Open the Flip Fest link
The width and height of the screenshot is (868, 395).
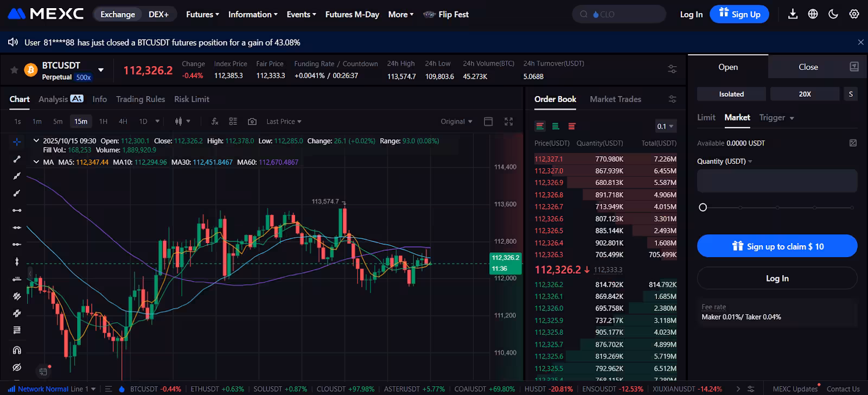pyautogui.click(x=446, y=15)
